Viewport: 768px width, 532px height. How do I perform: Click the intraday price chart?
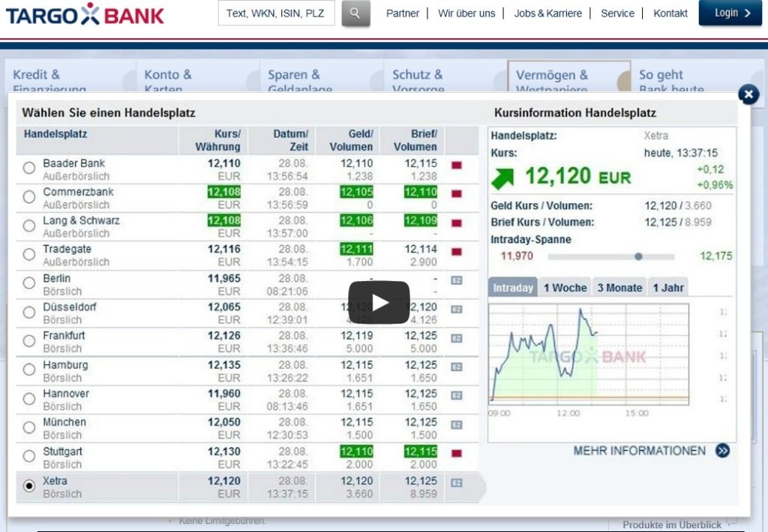tap(589, 354)
